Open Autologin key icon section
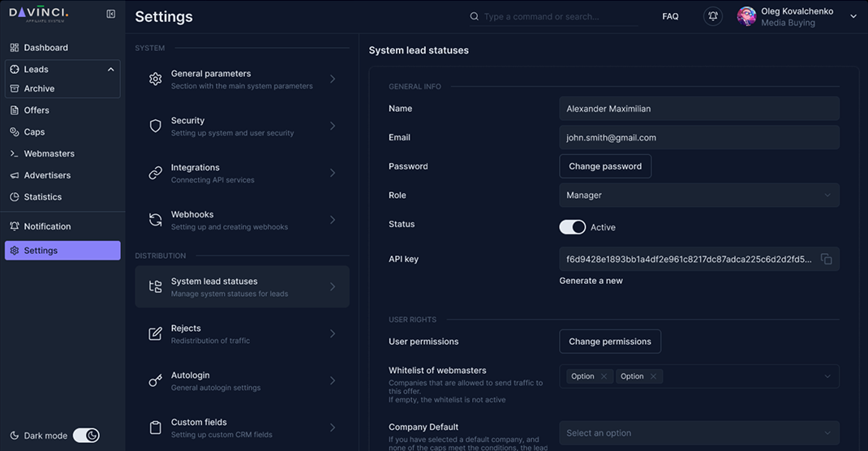The width and height of the screenshot is (868, 451). (156, 381)
